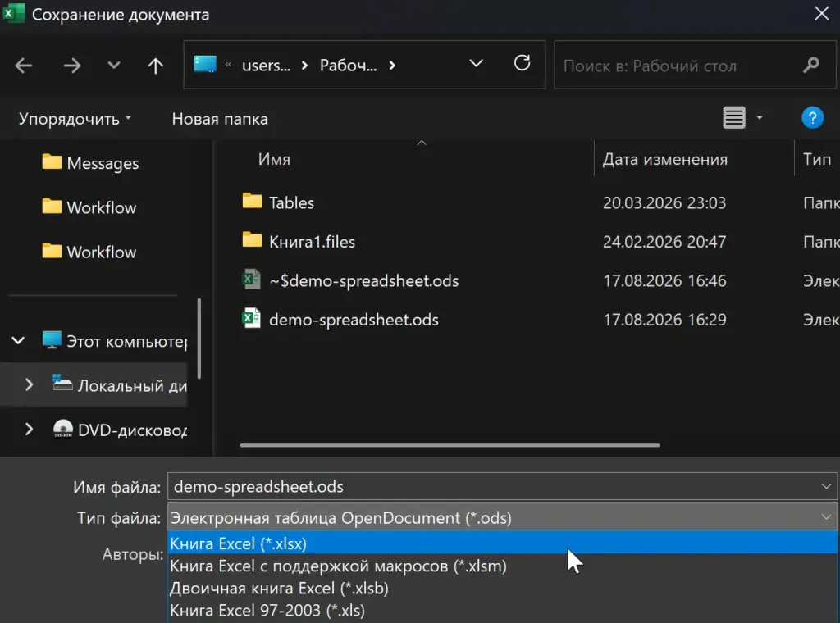Choose Книга Excel (*.xlsx) format

503,543
